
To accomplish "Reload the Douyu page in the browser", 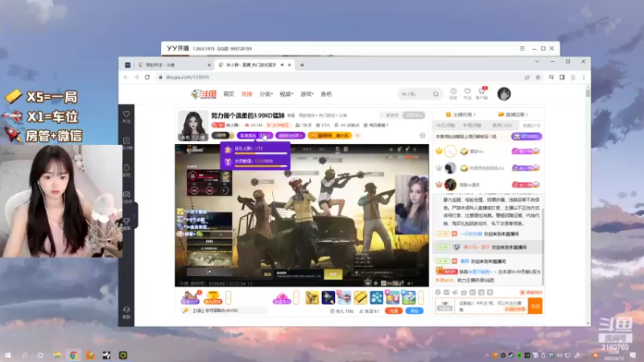I will pos(147,77).
